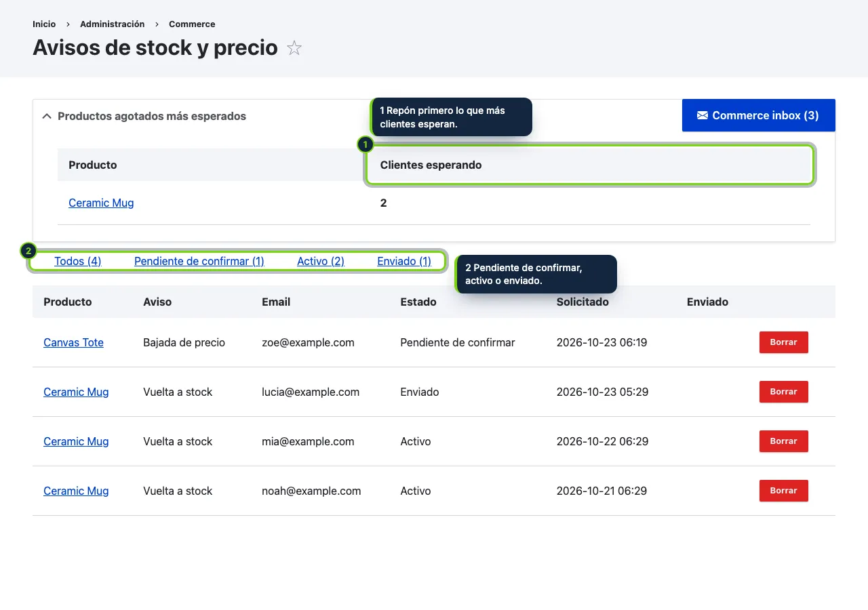
Task: Filter by Pendiente de confirmar (1) tab
Action: 199,261
